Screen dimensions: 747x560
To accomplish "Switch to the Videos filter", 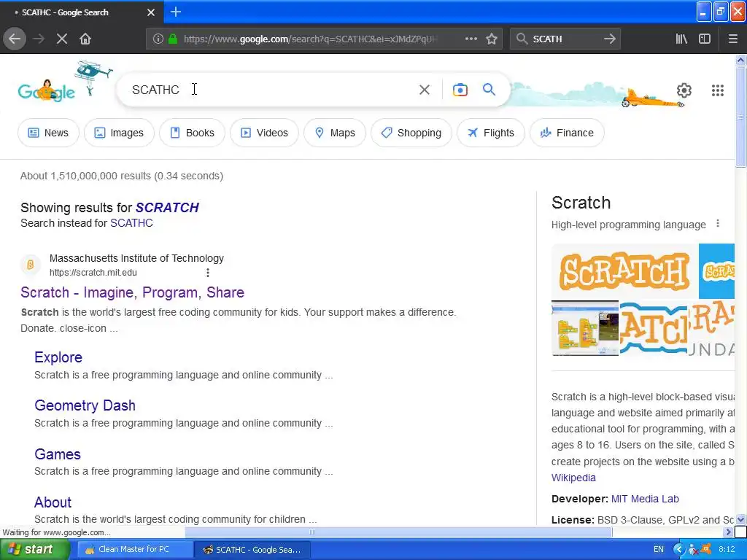I will 264,133.
